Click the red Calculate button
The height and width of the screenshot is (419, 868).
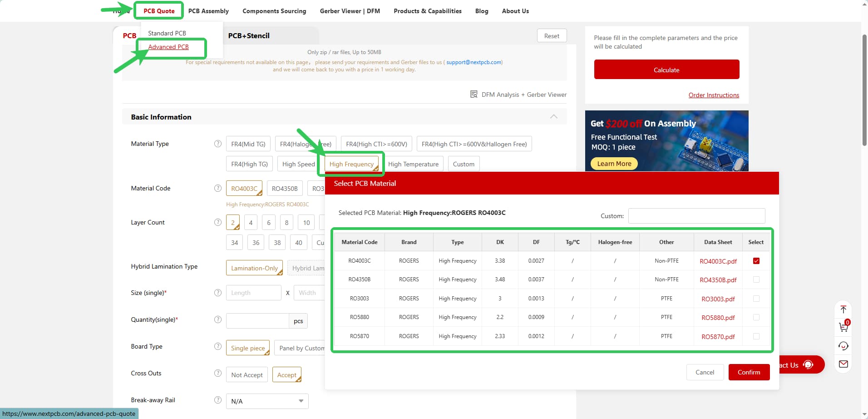(x=666, y=70)
